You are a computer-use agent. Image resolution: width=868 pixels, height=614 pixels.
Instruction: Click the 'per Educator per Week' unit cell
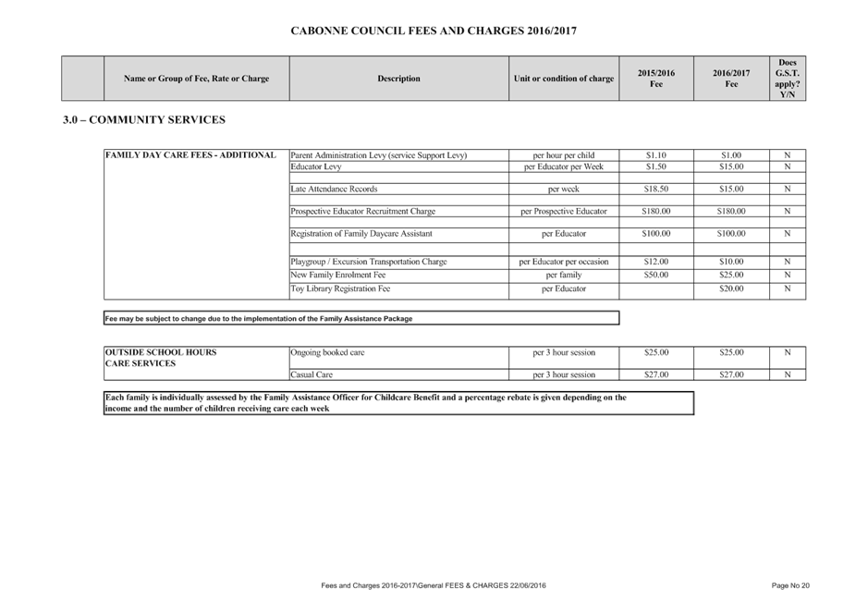click(564, 166)
